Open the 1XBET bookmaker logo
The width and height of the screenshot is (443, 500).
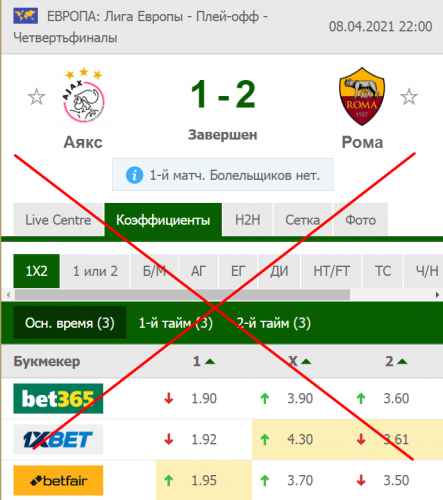pos(58,439)
